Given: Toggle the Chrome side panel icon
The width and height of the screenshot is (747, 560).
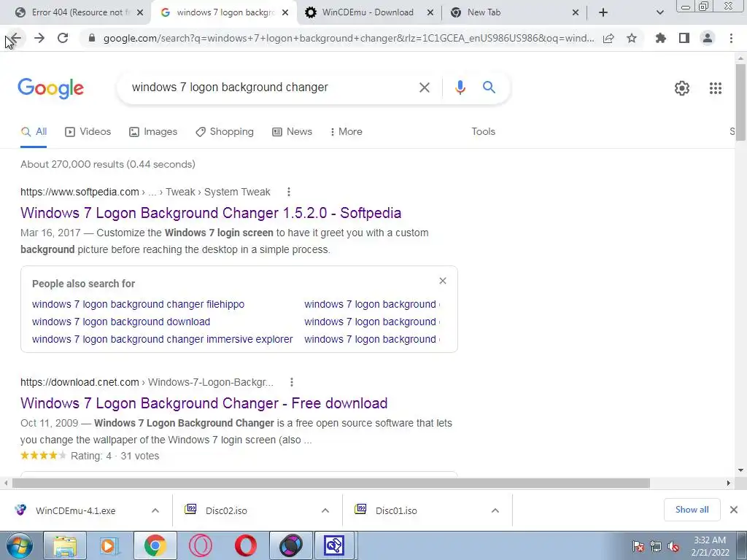Looking at the screenshot, I should click(x=684, y=38).
